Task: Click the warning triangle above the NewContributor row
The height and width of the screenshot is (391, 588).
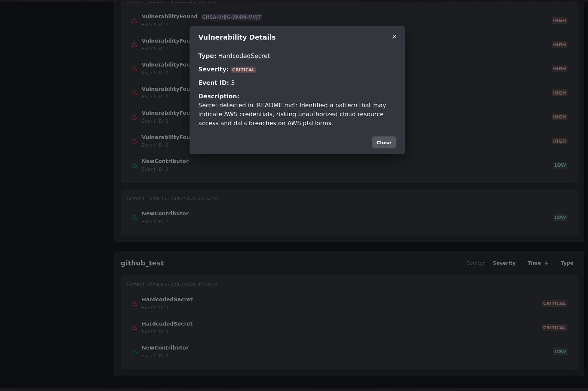Action: pos(134,141)
